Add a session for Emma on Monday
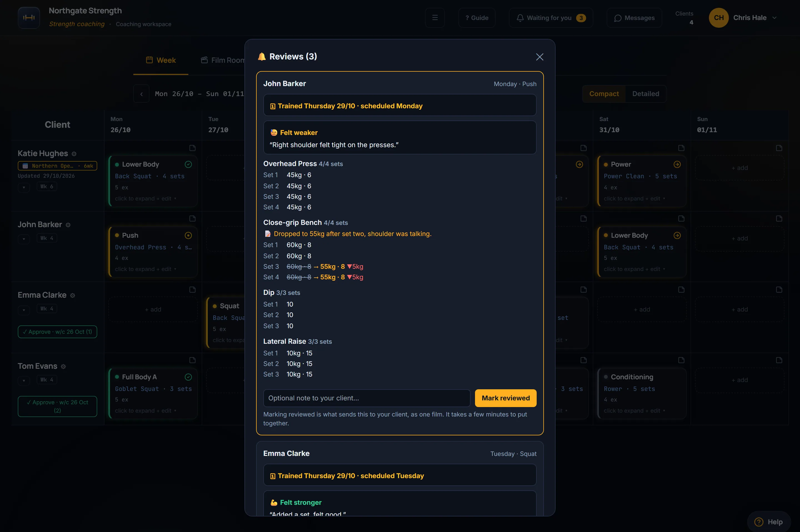 click(153, 309)
